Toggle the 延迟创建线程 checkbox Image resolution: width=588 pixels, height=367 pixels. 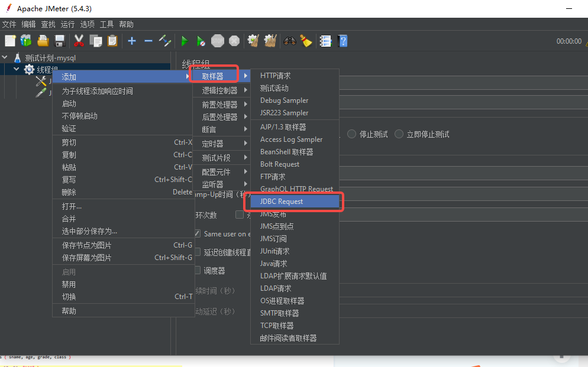tap(197, 252)
